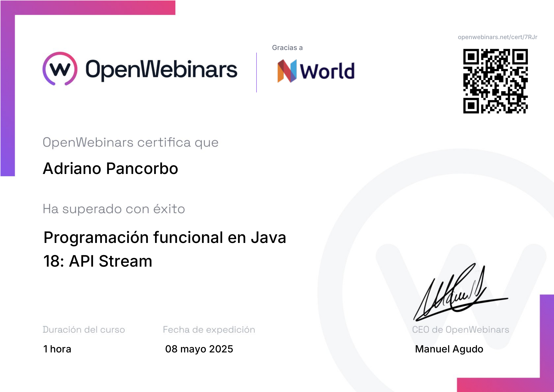Click the OpenWebinars circular W logo icon
This screenshot has height=392, width=554.
click(x=60, y=69)
